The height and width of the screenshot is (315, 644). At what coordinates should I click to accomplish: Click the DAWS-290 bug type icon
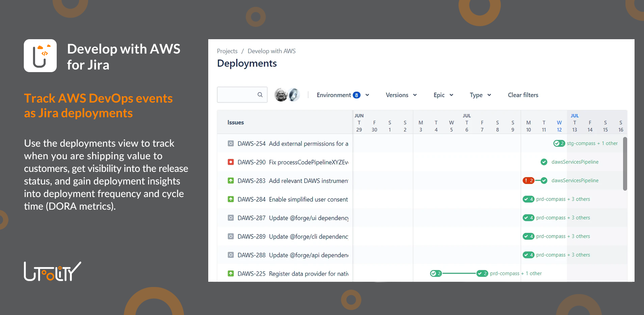[231, 162]
